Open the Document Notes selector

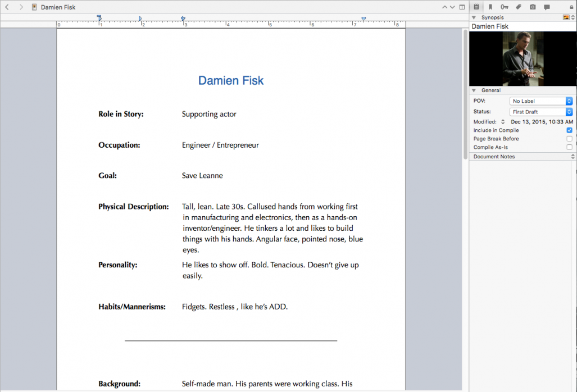523,157
